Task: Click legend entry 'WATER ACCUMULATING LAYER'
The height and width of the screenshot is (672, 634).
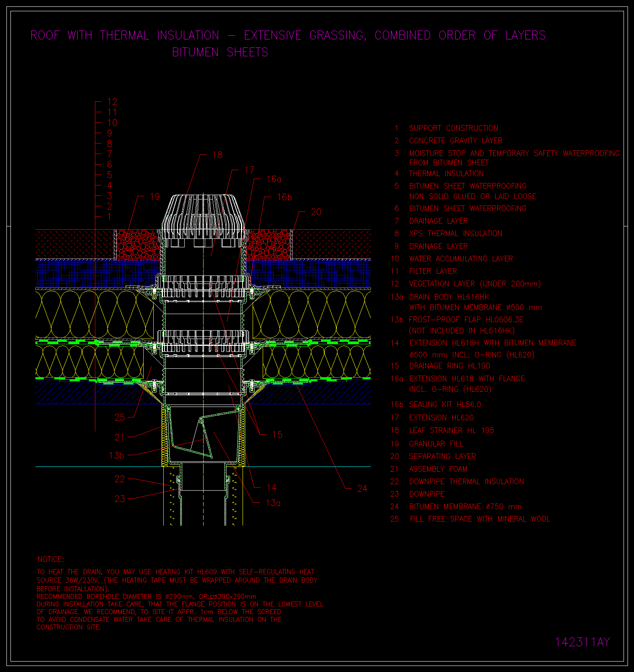Action: click(x=461, y=259)
